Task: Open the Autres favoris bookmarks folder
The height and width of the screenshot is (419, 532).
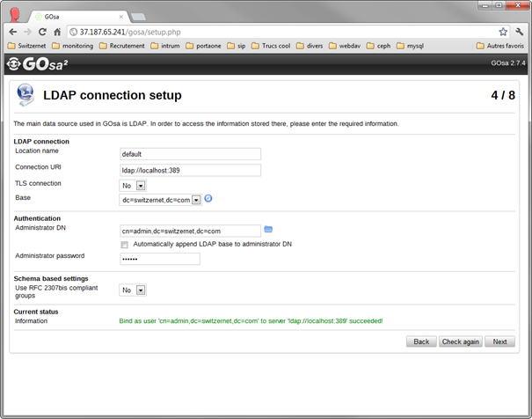Action: point(500,46)
